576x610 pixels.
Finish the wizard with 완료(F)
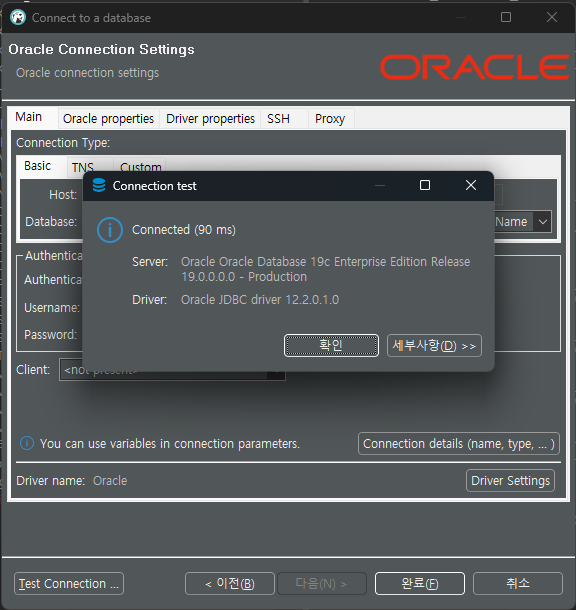[420, 584]
